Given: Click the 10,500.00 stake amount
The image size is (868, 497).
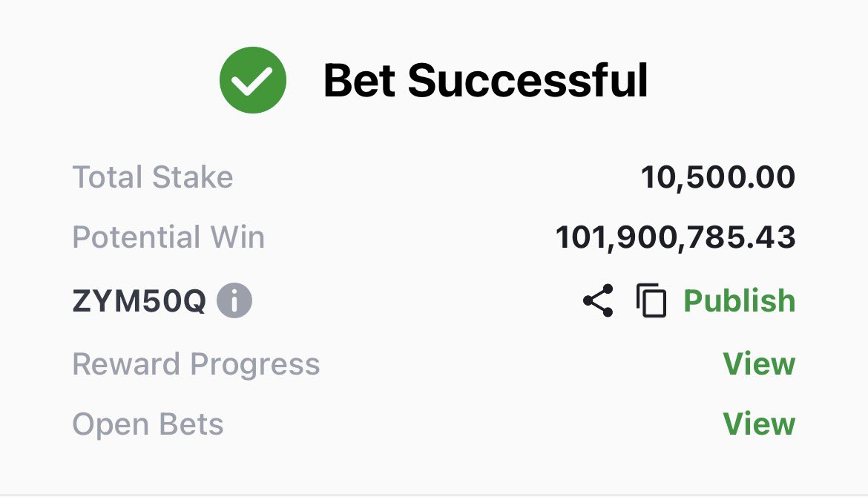Looking at the screenshot, I should pos(718,177).
